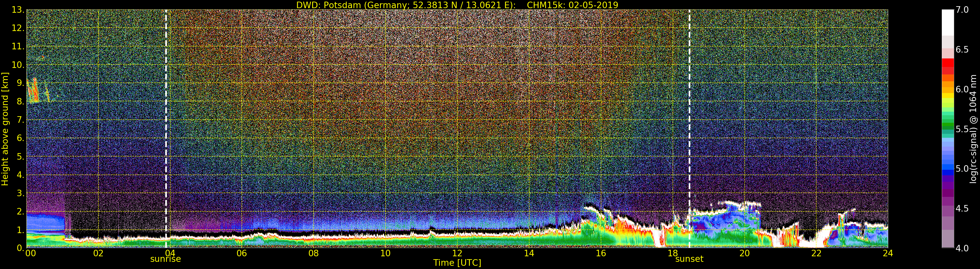Click the height axis tick '2.'

[20, 211]
